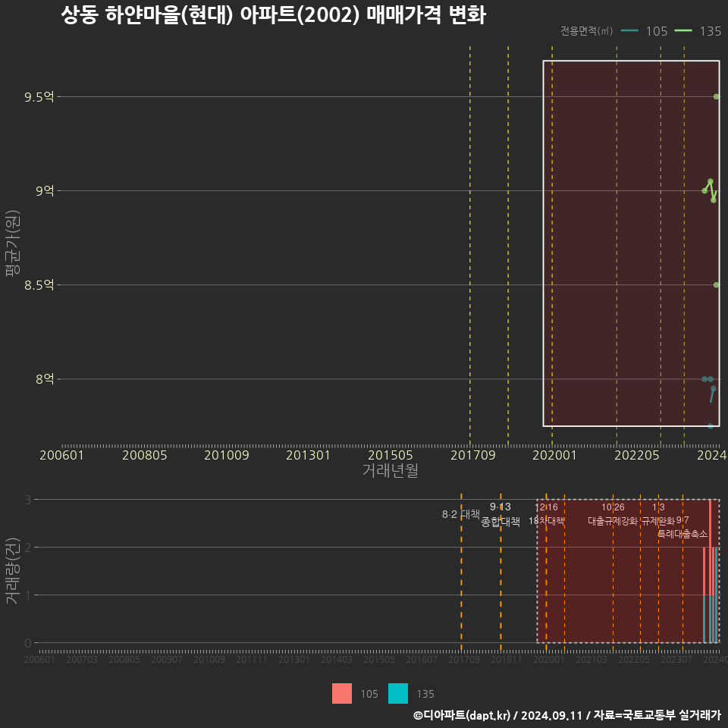Click the '3' tick on volume chart y-axis
728x728 pixels.
pos(28,500)
